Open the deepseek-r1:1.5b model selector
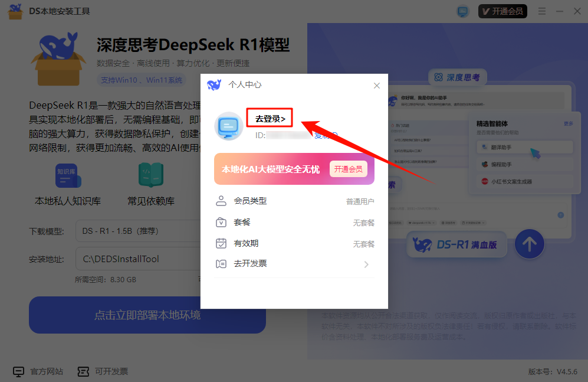Screen dimensions: 588x382 point(421,223)
